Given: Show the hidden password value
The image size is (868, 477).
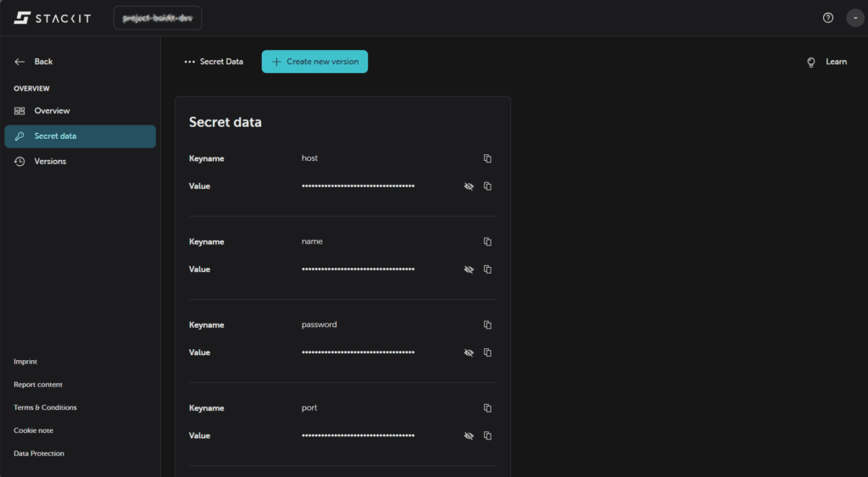Looking at the screenshot, I should 469,352.
